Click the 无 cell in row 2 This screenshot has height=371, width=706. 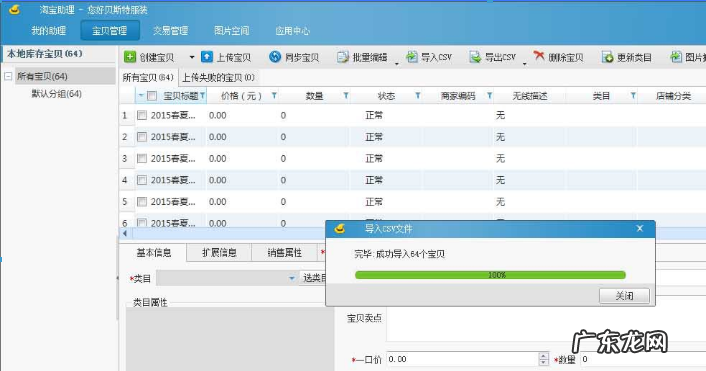pyautogui.click(x=500, y=137)
